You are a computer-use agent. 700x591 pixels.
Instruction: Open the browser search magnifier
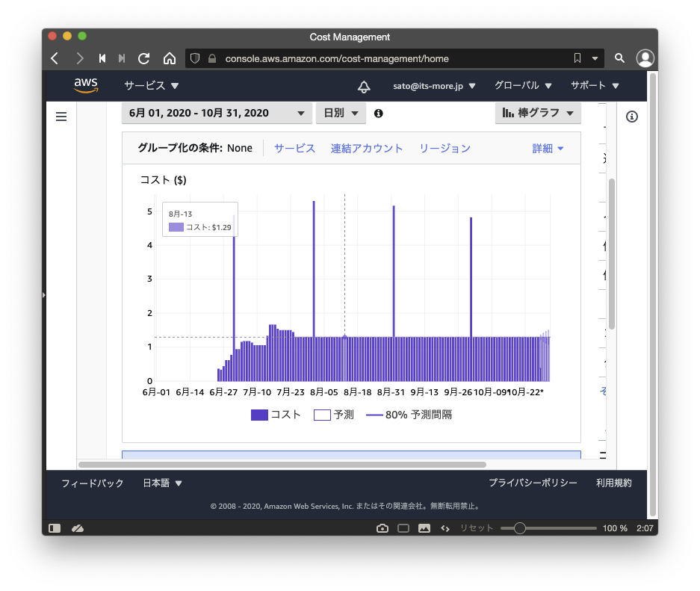(x=619, y=58)
